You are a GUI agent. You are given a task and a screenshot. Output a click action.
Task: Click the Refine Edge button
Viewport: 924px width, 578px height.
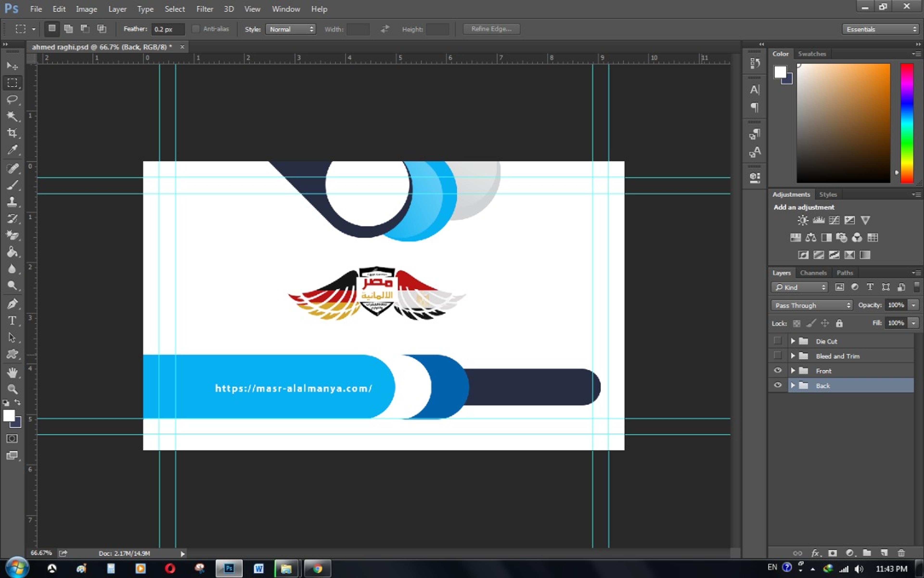click(491, 29)
